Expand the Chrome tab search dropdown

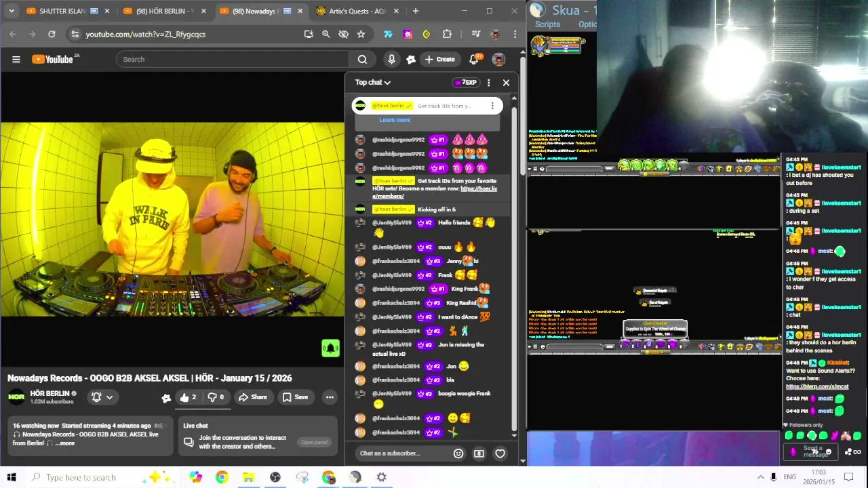[10, 11]
